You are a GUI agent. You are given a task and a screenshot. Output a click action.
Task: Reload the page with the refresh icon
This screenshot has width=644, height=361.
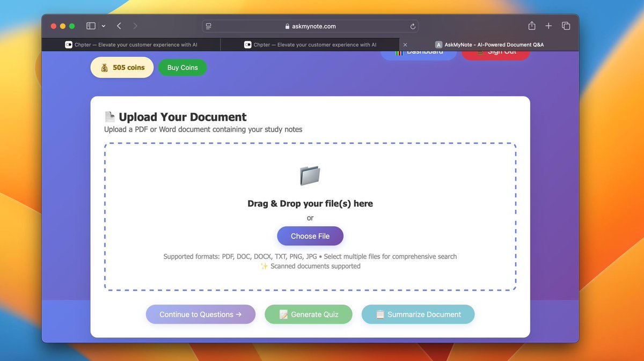click(413, 26)
